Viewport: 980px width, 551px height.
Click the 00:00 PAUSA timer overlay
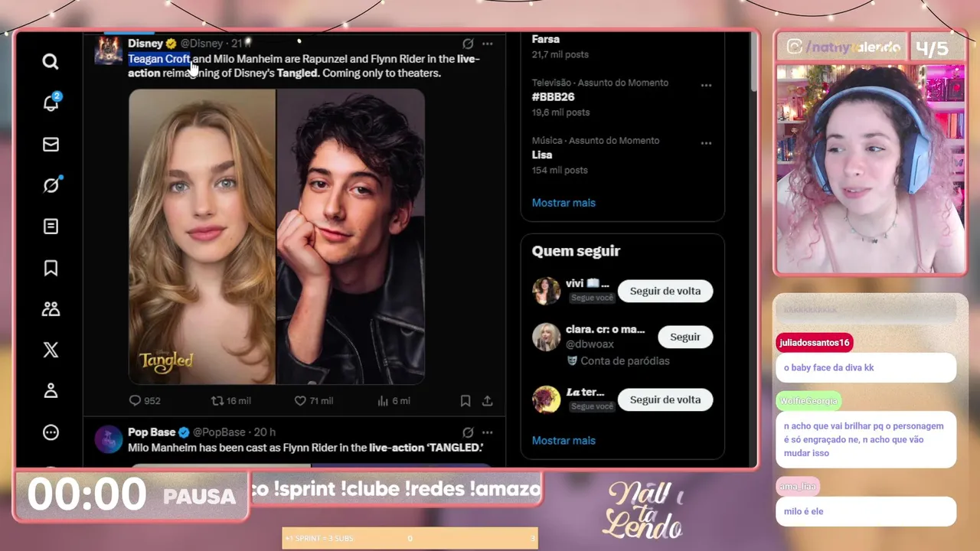point(131,494)
